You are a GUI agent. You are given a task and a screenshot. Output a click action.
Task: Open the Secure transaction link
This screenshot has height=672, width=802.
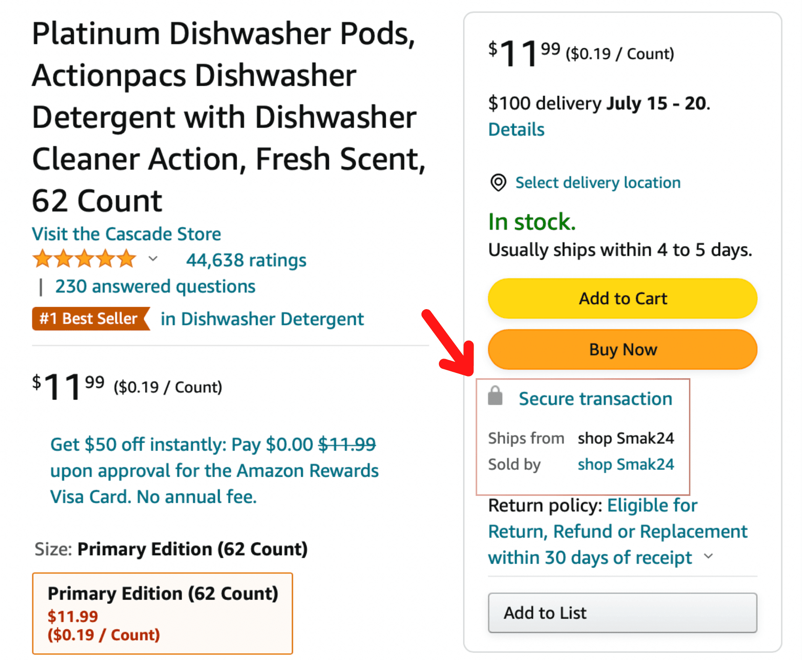point(596,399)
